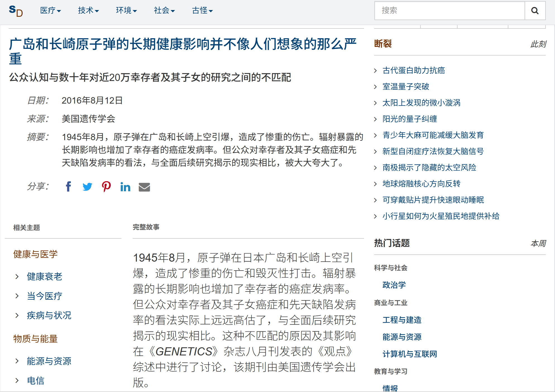
Task: Open headline 新型自闭症疗法恢复大脑信号
Action: [433, 151]
